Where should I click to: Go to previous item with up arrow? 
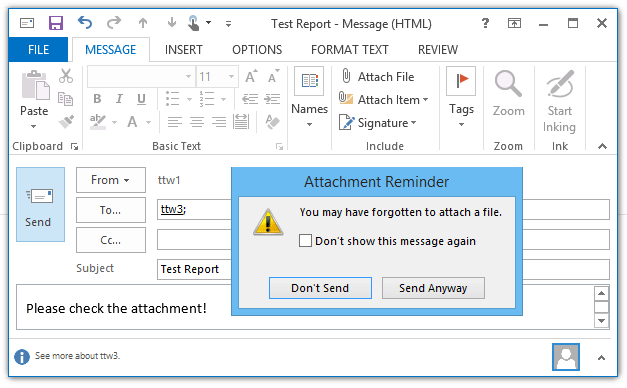point(143,23)
